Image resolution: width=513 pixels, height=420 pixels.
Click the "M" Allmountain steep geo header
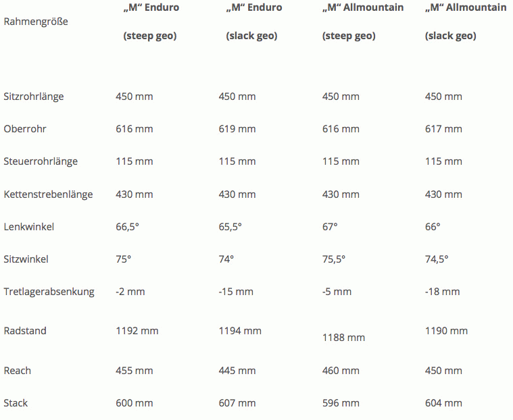[363, 21]
